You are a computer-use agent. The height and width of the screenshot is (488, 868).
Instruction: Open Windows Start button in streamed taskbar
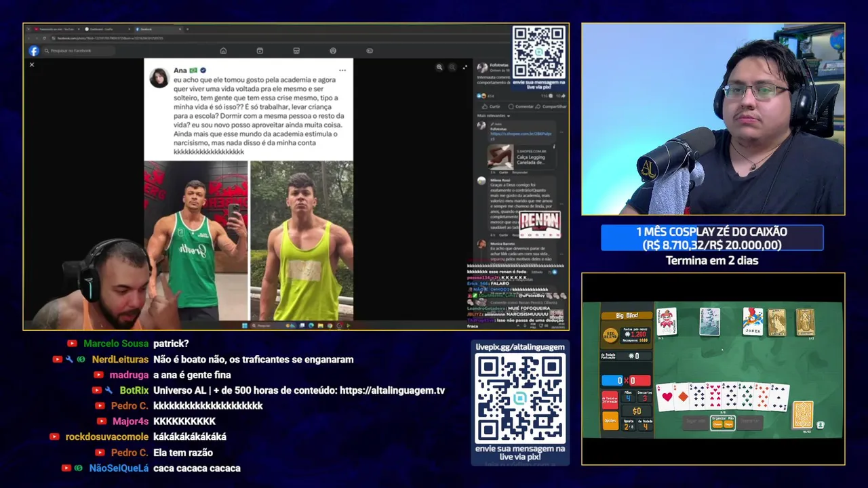[245, 325]
